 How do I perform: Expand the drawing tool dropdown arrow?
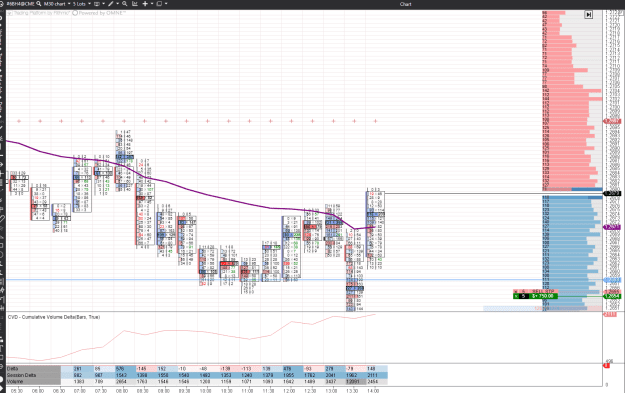118,4
